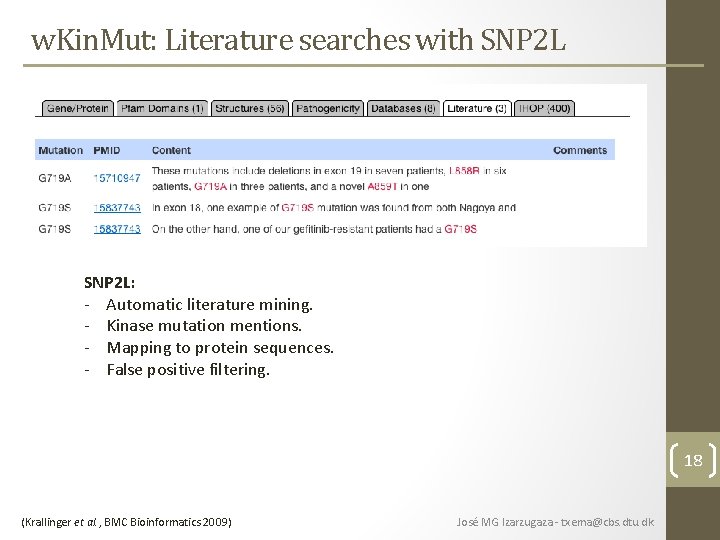Select the G719A mutation cell
Screen dimensions: 720x540
[x=55, y=178]
